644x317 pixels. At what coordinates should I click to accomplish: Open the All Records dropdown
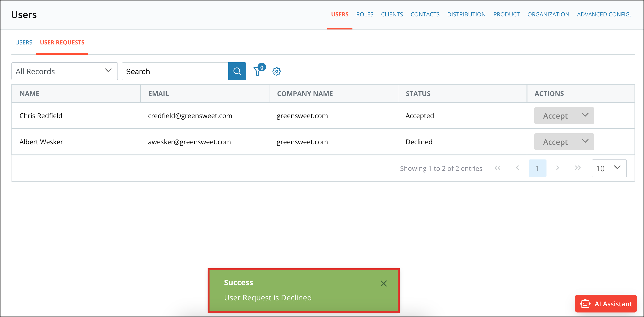(x=64, y=71)
